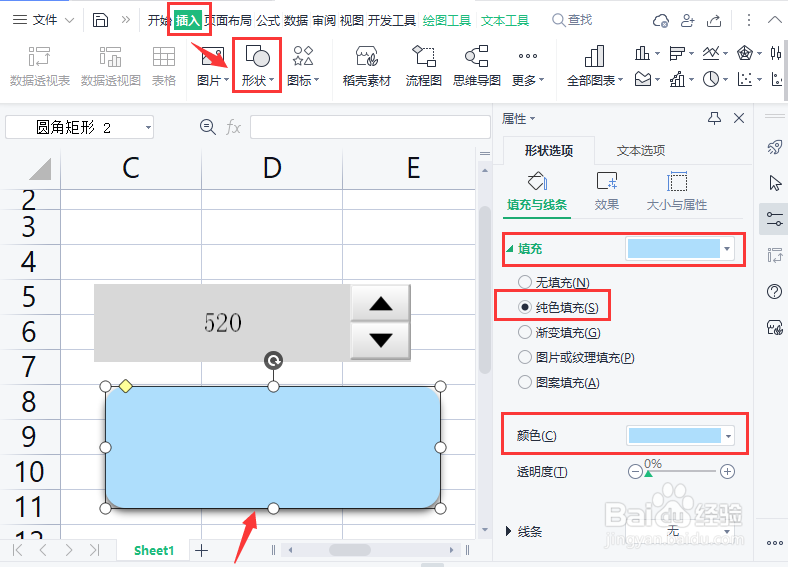Open the 文件 menu
788x567 pixels.
tap(43, 20)
